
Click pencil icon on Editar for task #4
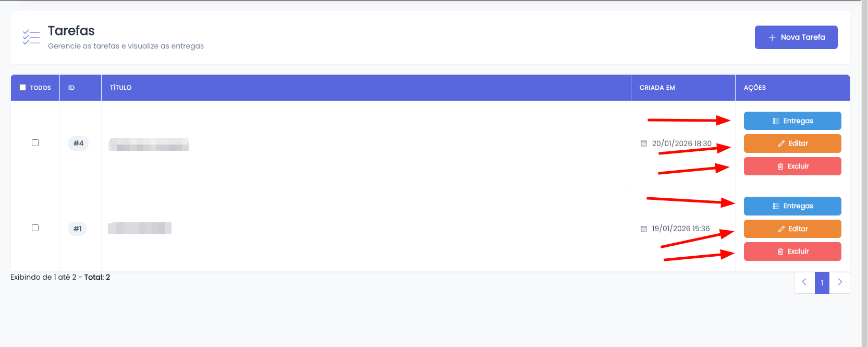pyautogui.click(x=781, y=143)
